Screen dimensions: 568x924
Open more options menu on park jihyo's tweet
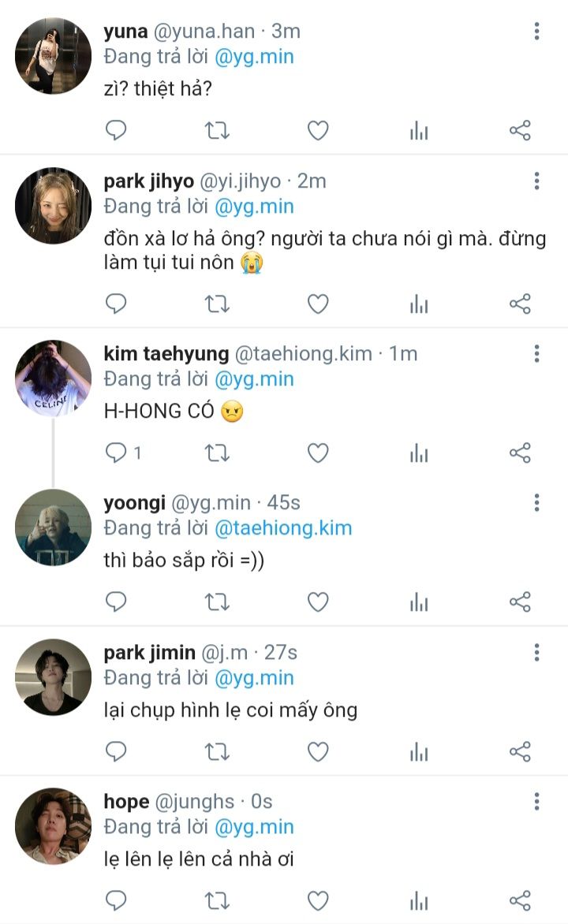click(536, 181)
